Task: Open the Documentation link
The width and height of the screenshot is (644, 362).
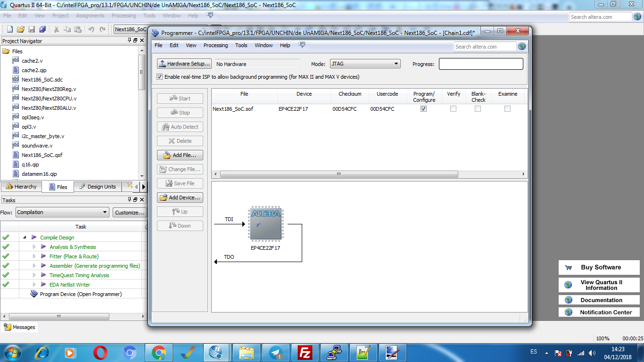Action: pos(599,300)
